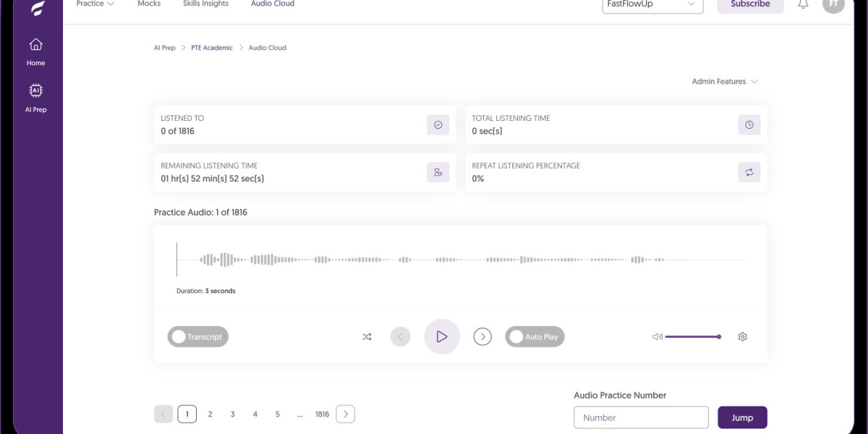Click the repeat listening percentage icon
This screenshot has width=868, height=434.
click(749, 172)
